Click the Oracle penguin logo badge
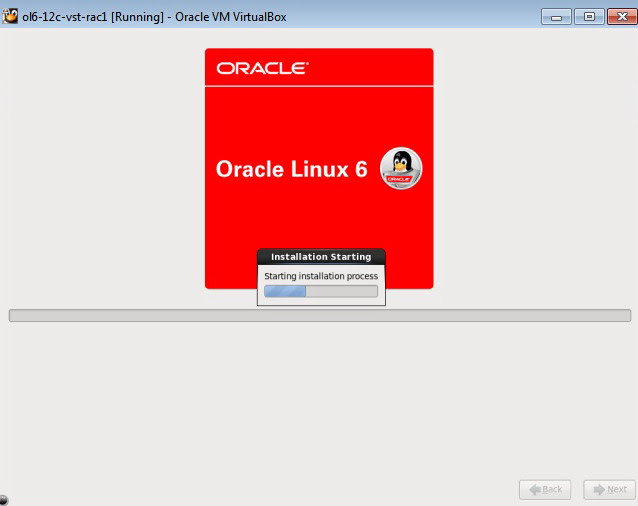This screenshot has width=638, height=506. pos(401,168)
